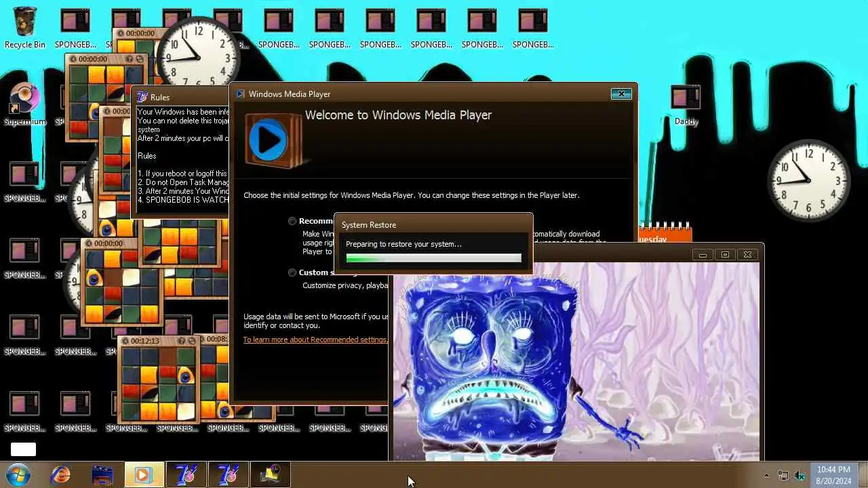Minimize the SpongeBob image window
This screenshot has width=868, height=488.
[703, 255]
